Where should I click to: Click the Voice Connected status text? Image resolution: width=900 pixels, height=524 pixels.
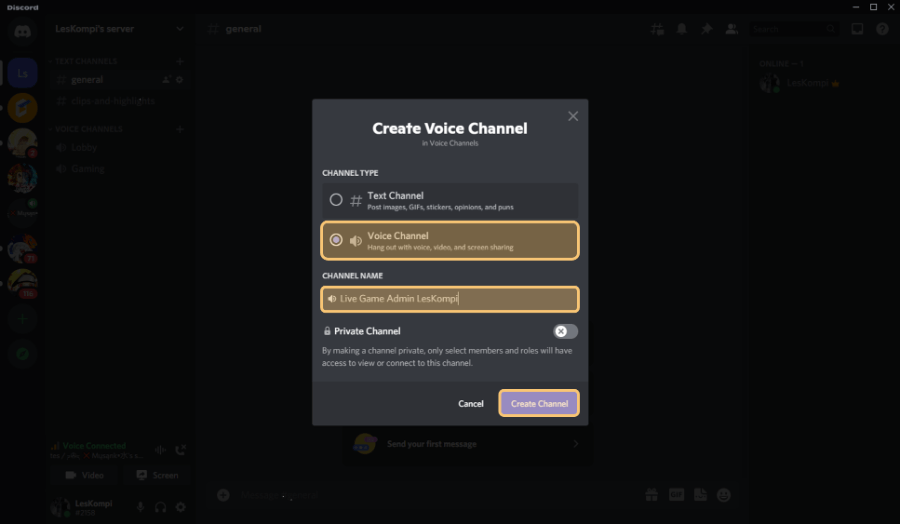pyautogui.click(x=94, y=445)
